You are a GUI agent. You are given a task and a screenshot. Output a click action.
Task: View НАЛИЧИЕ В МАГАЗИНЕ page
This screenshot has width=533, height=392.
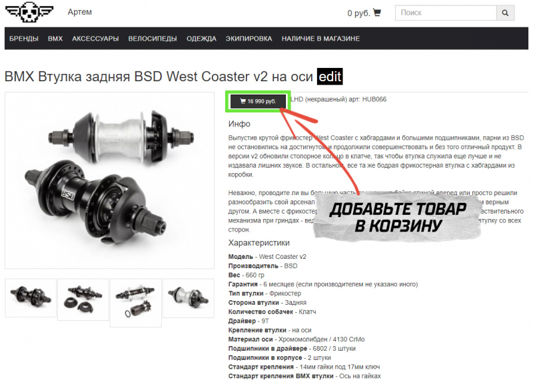tap(320, 39)
